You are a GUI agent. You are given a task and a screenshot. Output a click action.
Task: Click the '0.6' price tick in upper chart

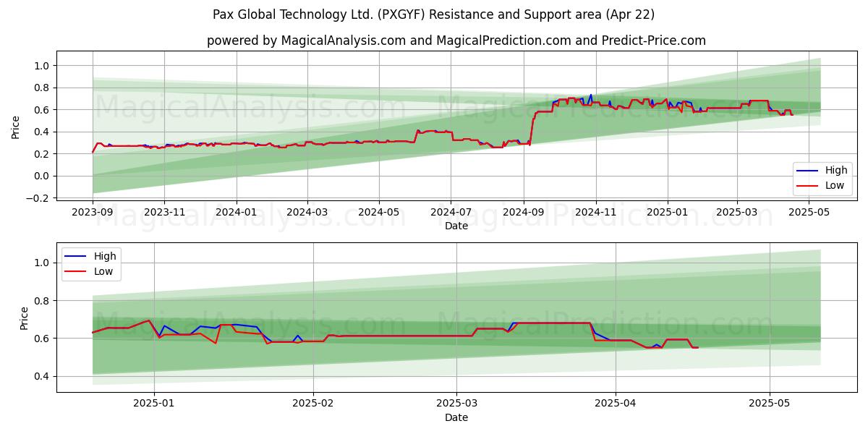coord(43,110)
